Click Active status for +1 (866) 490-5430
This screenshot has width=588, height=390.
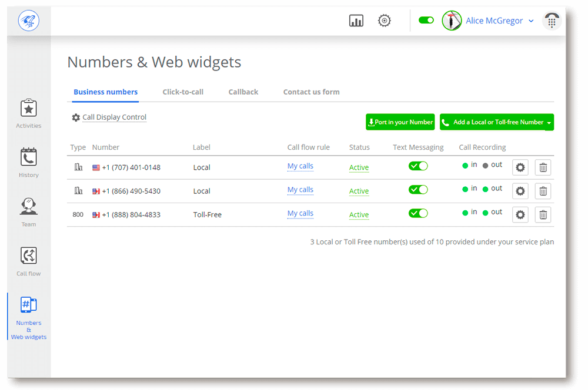point(359,191)
